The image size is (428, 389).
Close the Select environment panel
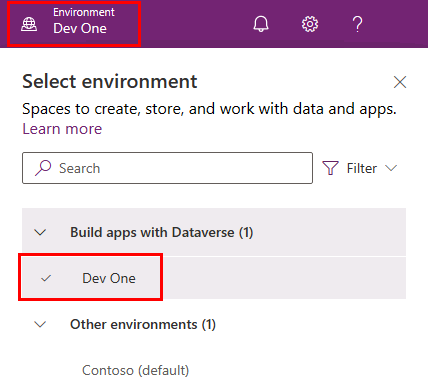coord(400,82)
